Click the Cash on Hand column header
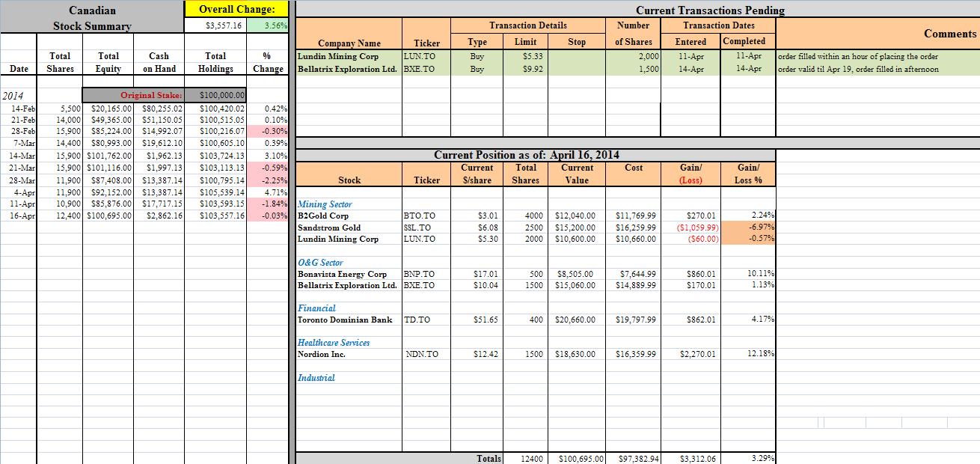Image resolution: width=980 pixels, height=464 pixels. pyautogui.click(x=159, y=62)
